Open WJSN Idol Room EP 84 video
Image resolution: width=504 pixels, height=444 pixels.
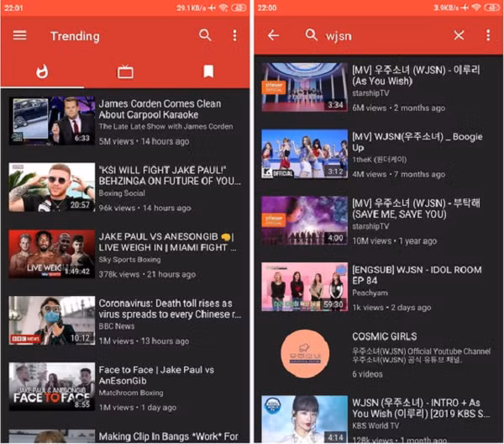tap(377, 287)
